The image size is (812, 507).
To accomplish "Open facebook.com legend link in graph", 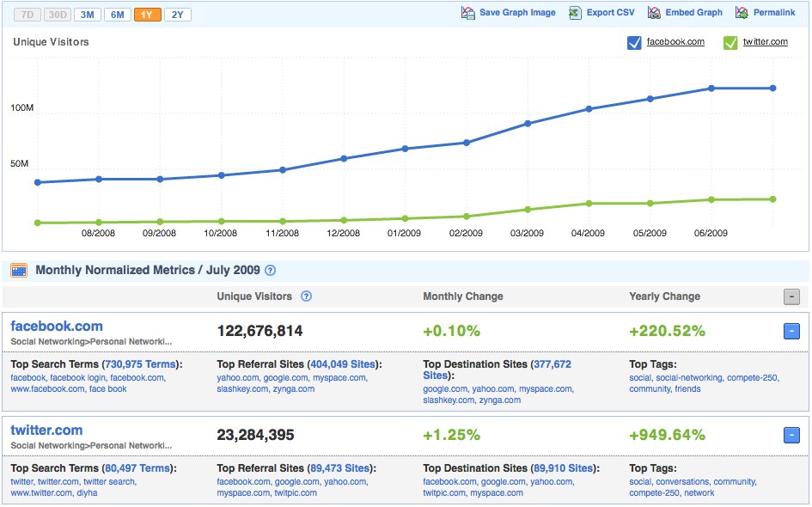I will pos(675,42).
